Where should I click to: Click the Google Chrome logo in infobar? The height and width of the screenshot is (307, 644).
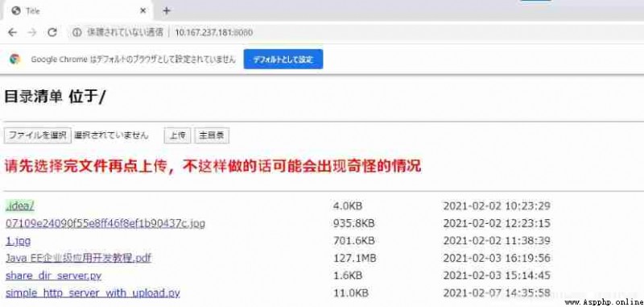(x=15, y=59)
